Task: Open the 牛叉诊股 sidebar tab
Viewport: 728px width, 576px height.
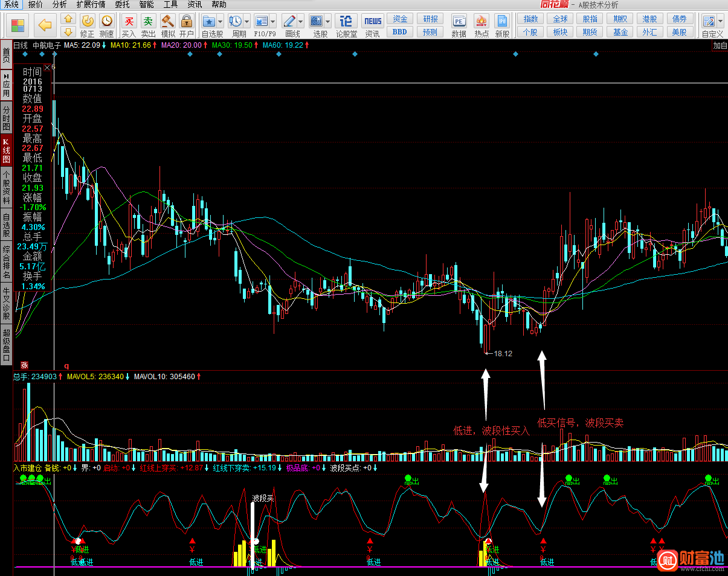Action: pyautogui.click(x=6, y=303)
